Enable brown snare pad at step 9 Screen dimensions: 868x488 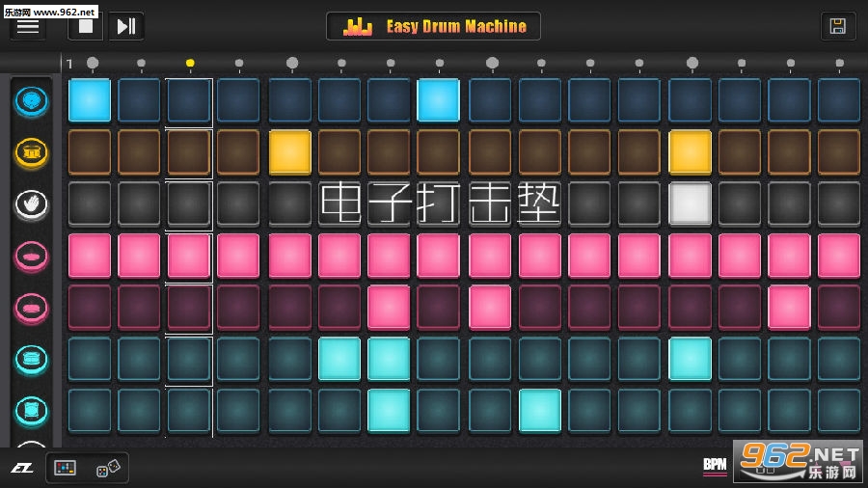tap(490, 152)
